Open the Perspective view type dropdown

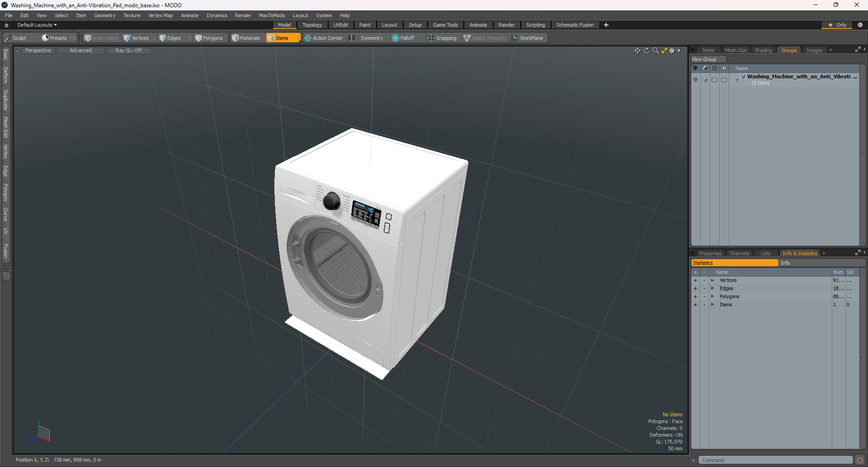38,51
